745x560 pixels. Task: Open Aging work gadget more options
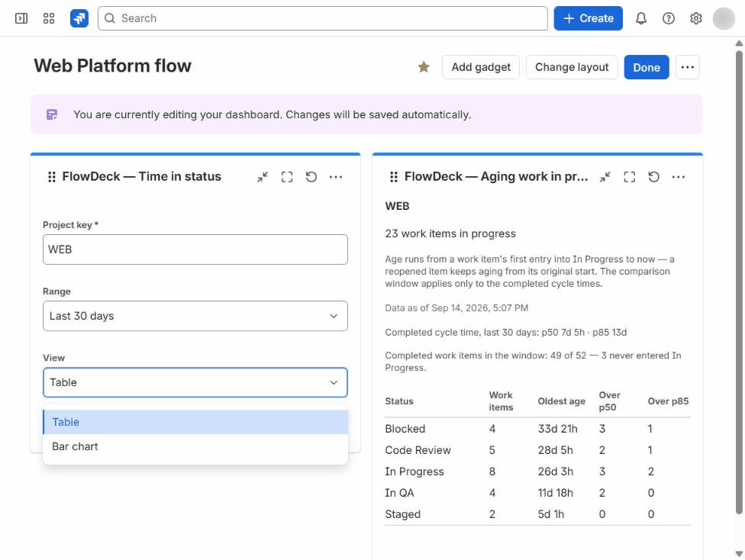click(679, 177)
